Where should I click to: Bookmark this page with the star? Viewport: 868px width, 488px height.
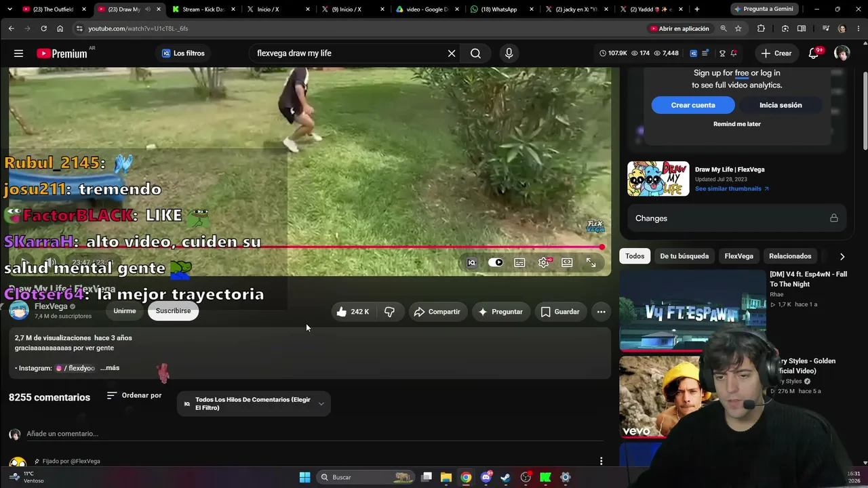pyautogui.click(x=738, y=28)
